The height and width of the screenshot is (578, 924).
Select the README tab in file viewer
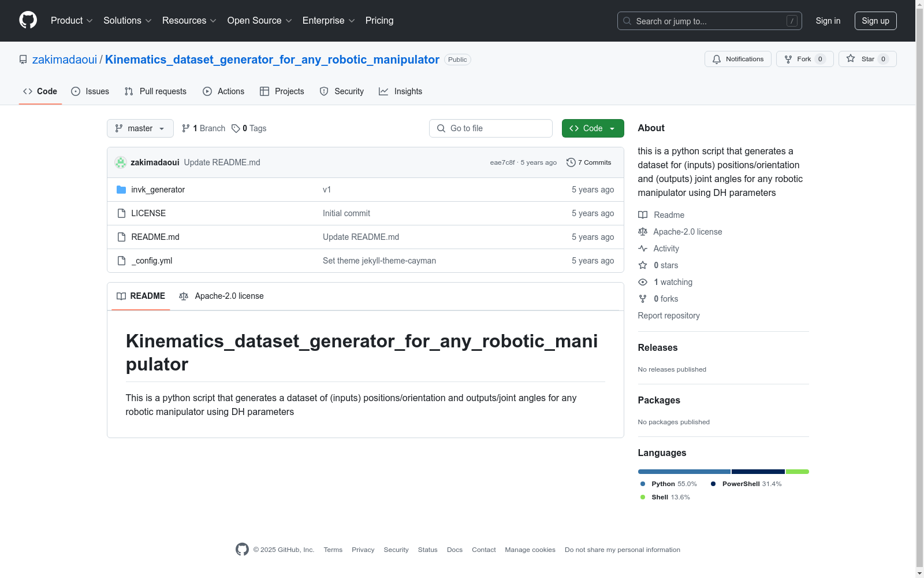pos(141,296)
